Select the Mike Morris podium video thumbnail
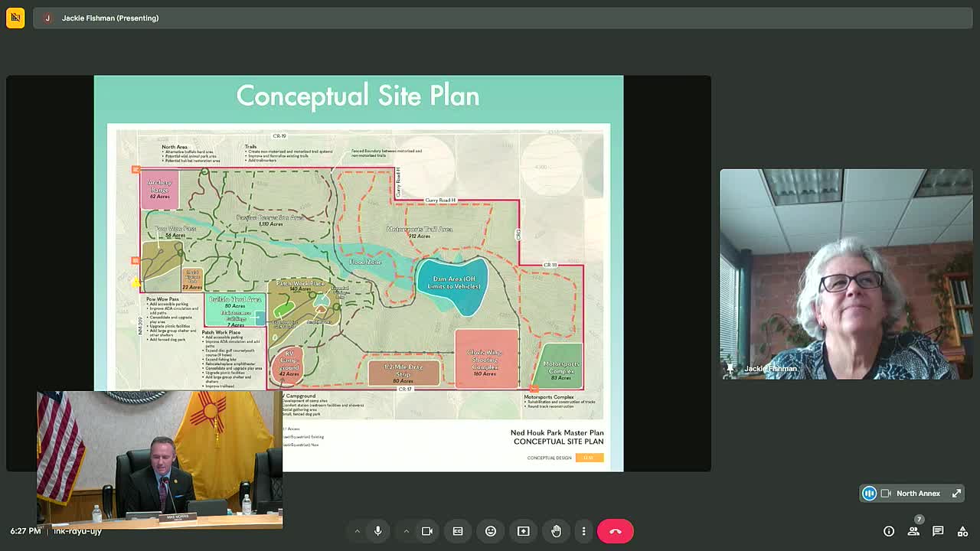Viewport: 980px width, 551px height. click(x=158, y=459)
